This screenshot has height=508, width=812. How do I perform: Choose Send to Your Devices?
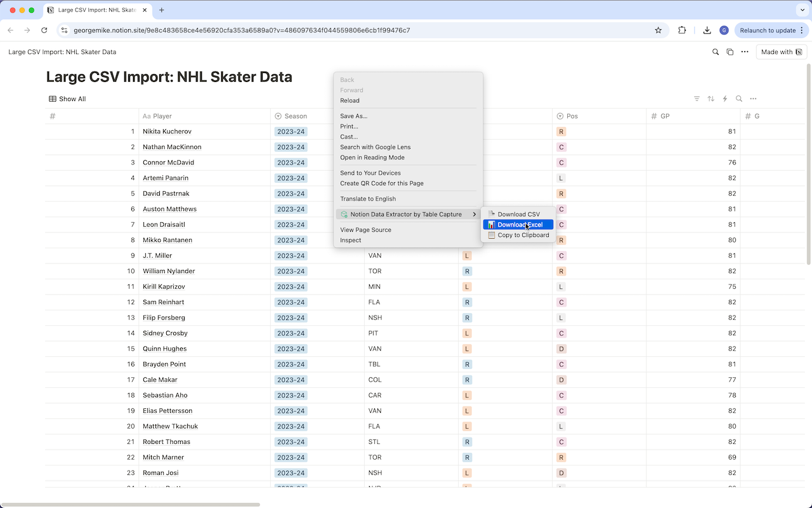point(370,173)
